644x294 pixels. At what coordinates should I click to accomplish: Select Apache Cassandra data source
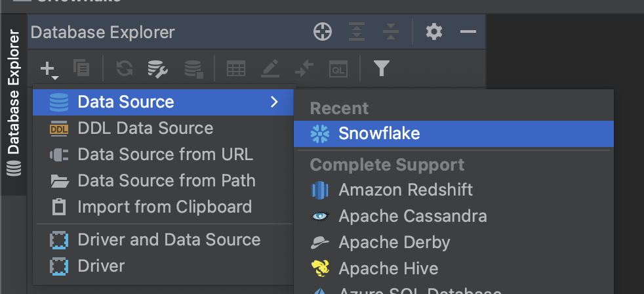coord(454,217)
